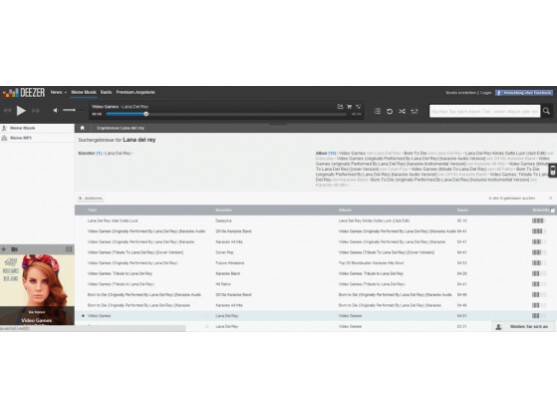Click search within results field
This screenshot has height=418, width=557.
pyautogui.click(x=512, y=198)
